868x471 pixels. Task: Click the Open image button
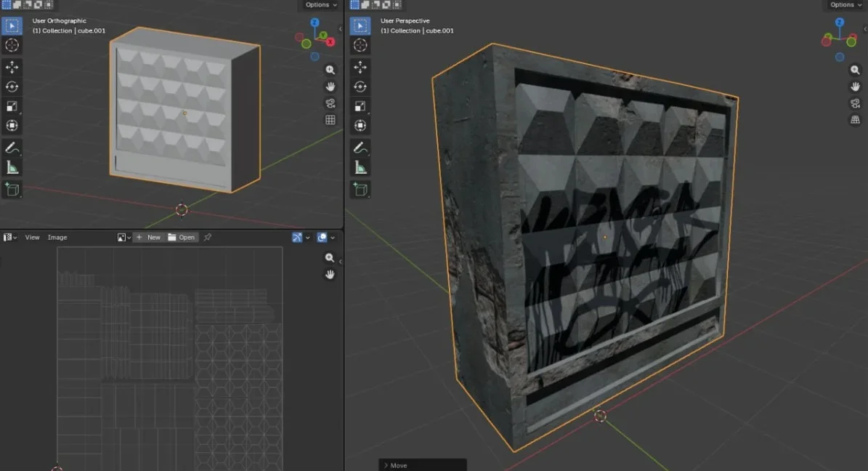click(x=182, y=238)
